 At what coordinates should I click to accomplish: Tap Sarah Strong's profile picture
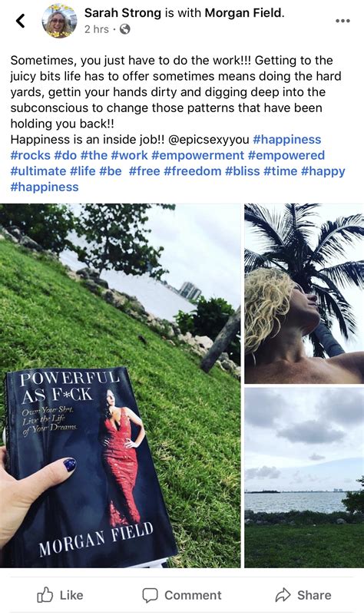59,21
